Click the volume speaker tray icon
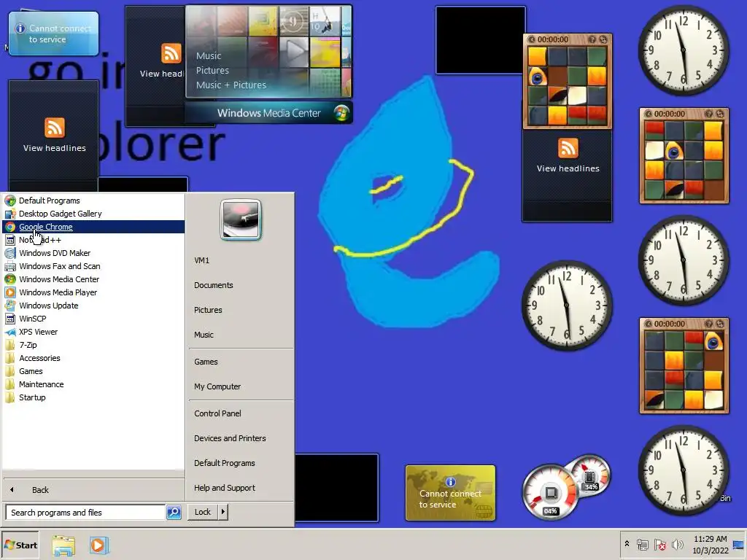Viewport: 747px width, 560px height. (x=677, y=544)
